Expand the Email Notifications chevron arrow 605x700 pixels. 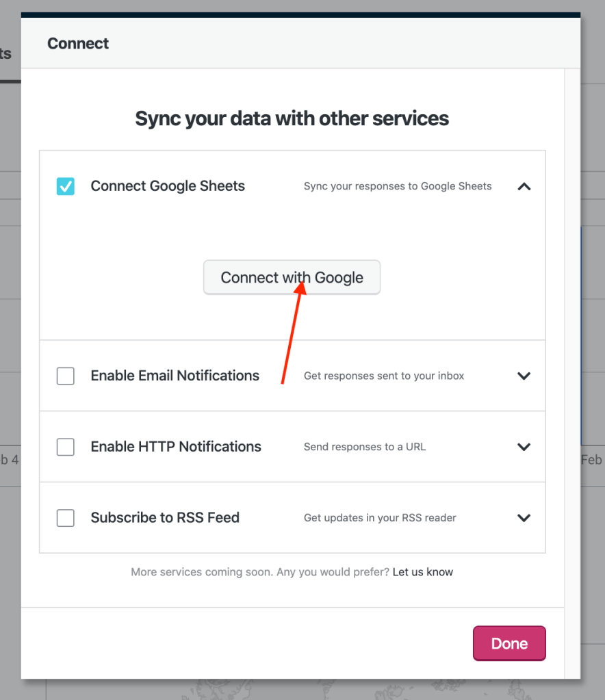(524, 376)
